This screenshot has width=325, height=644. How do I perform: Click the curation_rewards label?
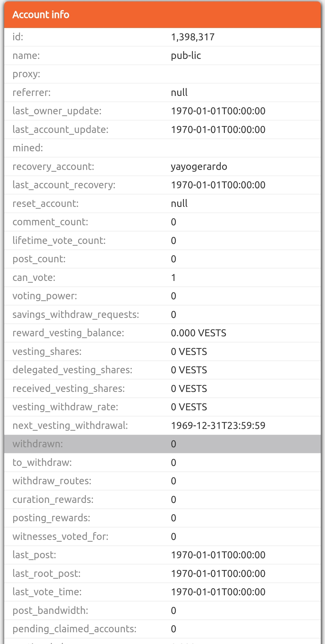[x=53, y=500]
